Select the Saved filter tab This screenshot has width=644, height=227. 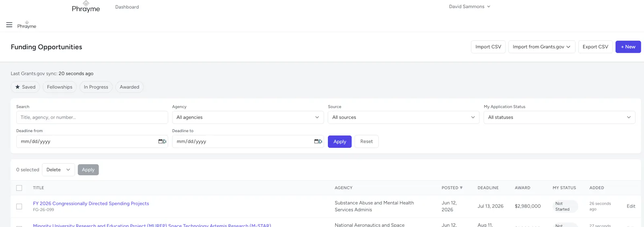(25, 87)
